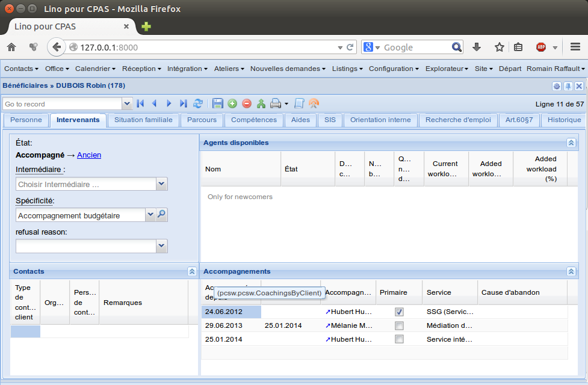Click the gear icon in the Bénéficiaires title bar
588x385 pixels.
click(x=557, y=86)
